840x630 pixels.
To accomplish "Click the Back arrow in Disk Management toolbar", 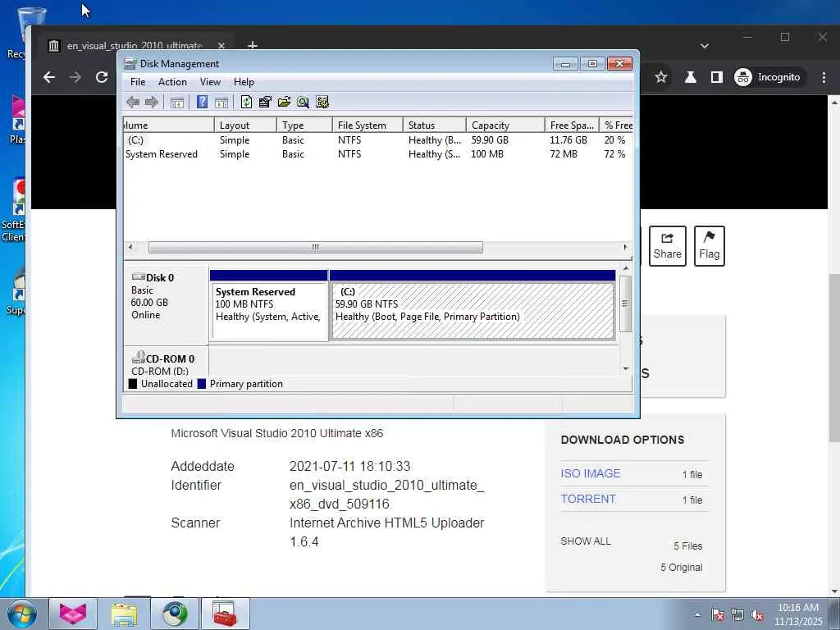I will click(x=133, y=102).
